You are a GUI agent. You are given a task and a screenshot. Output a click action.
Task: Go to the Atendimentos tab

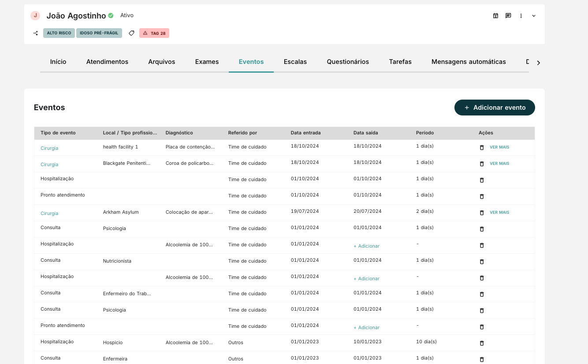(107, 62)
